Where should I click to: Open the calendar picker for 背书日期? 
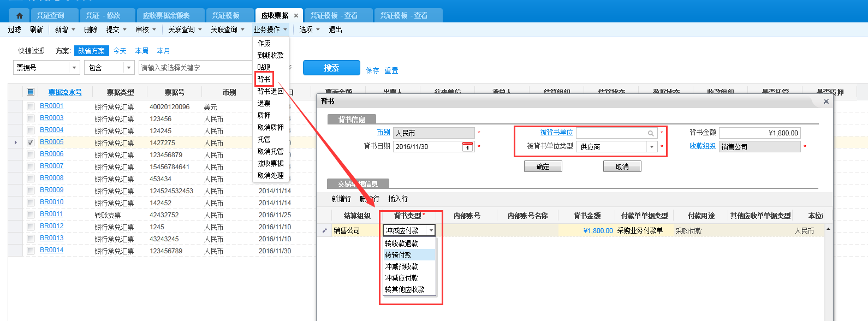(x=467, y=147)
